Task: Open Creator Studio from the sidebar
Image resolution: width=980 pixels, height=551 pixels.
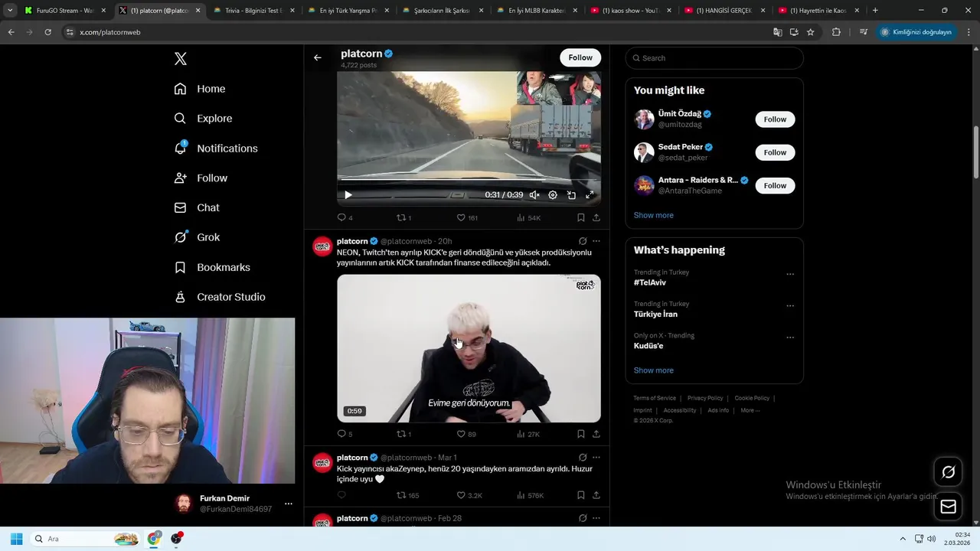Action: click(220, 297)
